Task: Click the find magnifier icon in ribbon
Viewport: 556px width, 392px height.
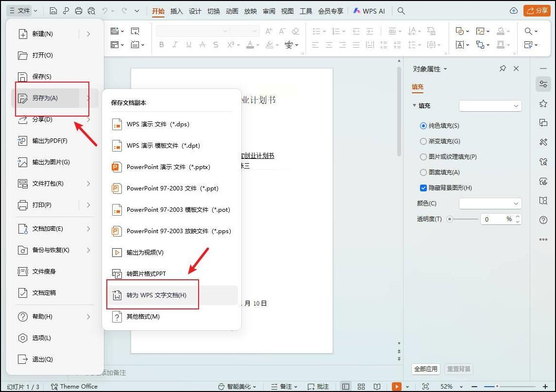Action: pyautogui.click(x=528, y=31)
